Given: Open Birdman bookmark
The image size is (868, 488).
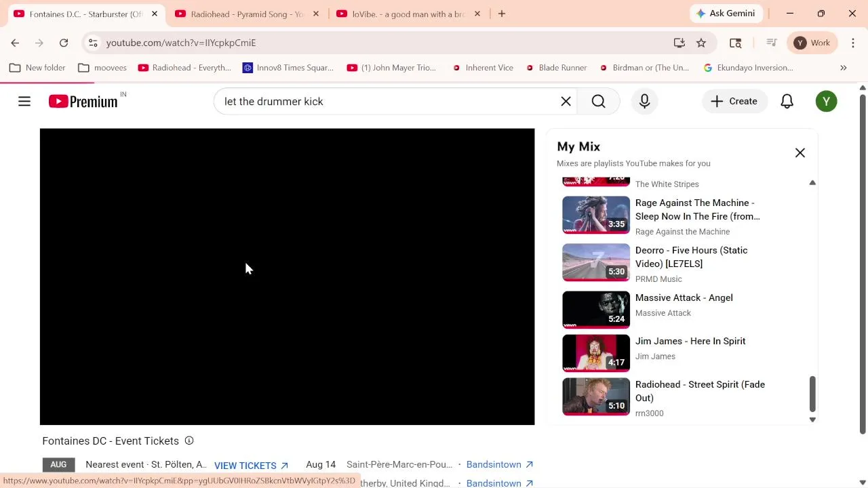Looking at the screenshot, I should point(644,68).
